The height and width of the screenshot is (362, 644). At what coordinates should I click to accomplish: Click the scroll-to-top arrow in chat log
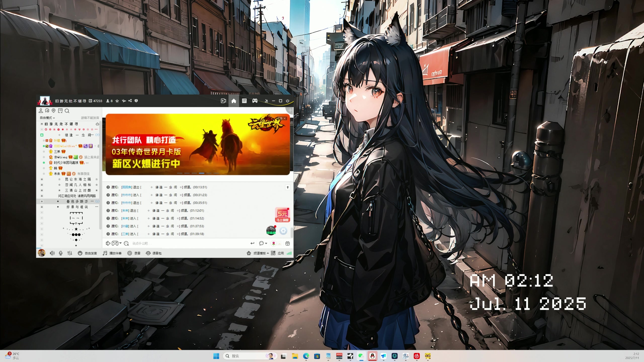pos(288,187)
